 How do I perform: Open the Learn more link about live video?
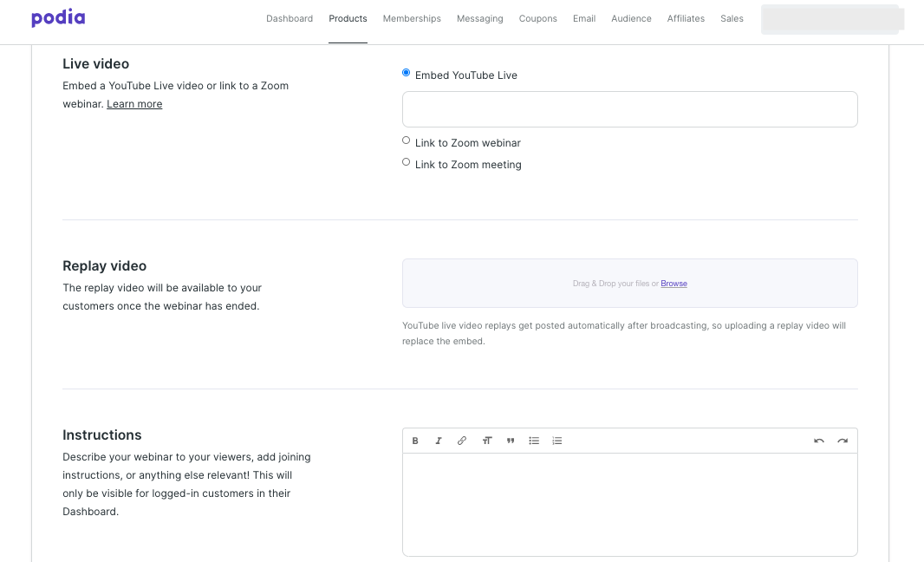(x=134, y=103)
